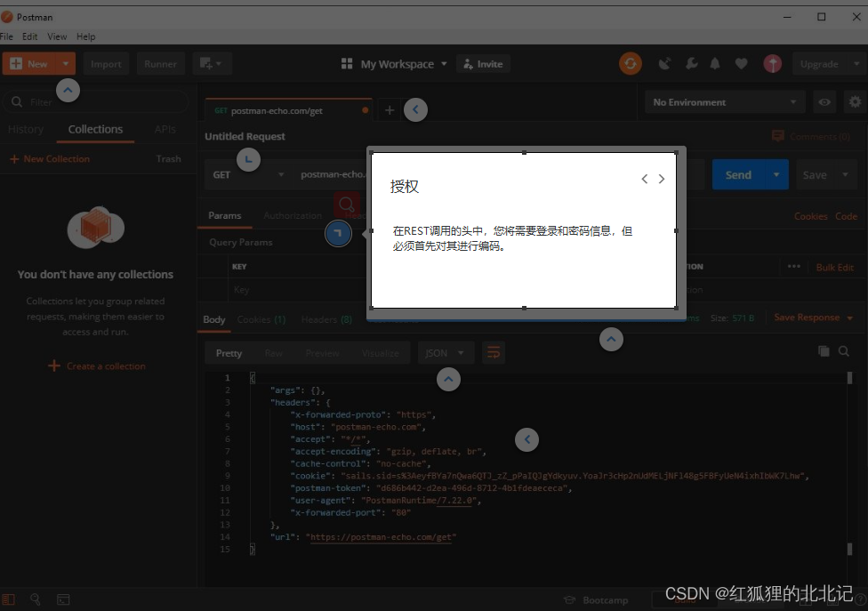
Task: Open the Runner
Action: click(160, 64)
